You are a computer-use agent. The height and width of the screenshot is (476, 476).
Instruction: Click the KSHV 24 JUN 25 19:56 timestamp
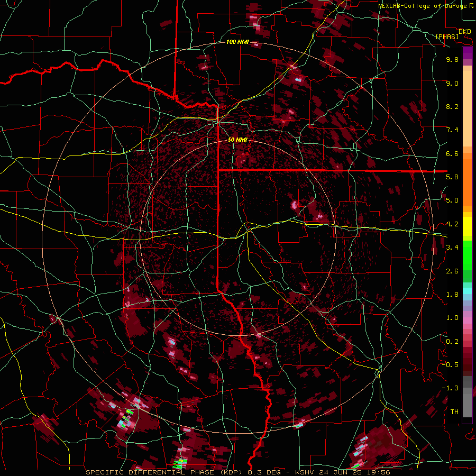[x=343, y=472]
